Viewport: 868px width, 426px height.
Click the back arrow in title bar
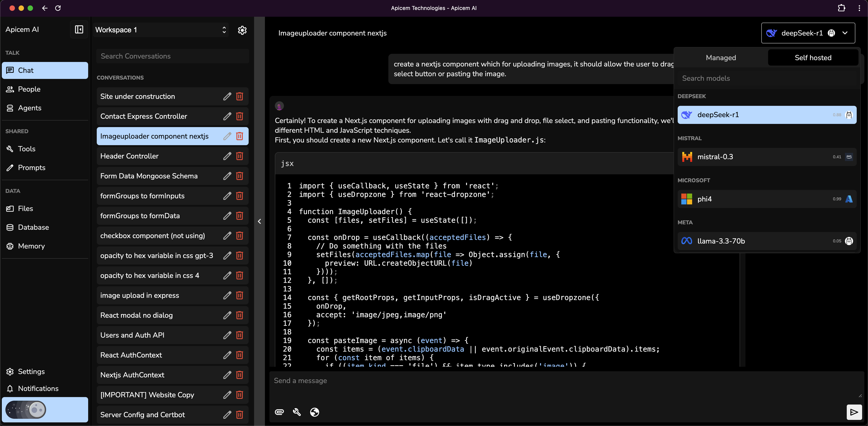[x=45, y=8]
